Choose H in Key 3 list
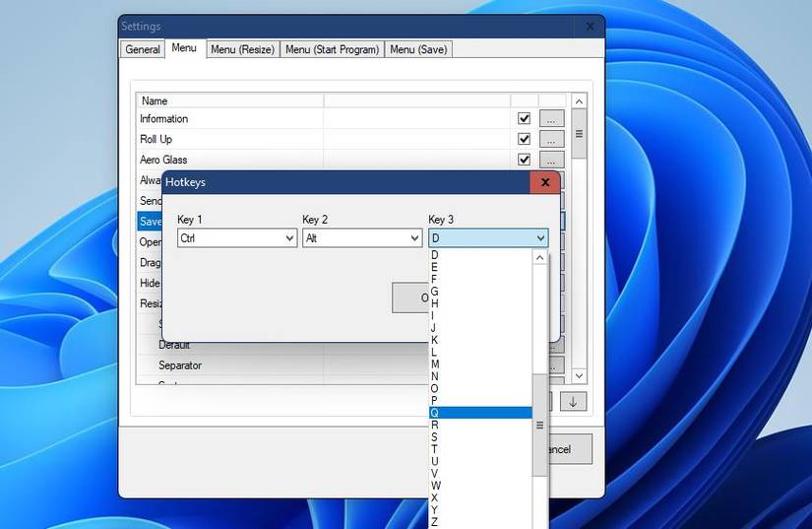The image size is (812, 529). 481,303
